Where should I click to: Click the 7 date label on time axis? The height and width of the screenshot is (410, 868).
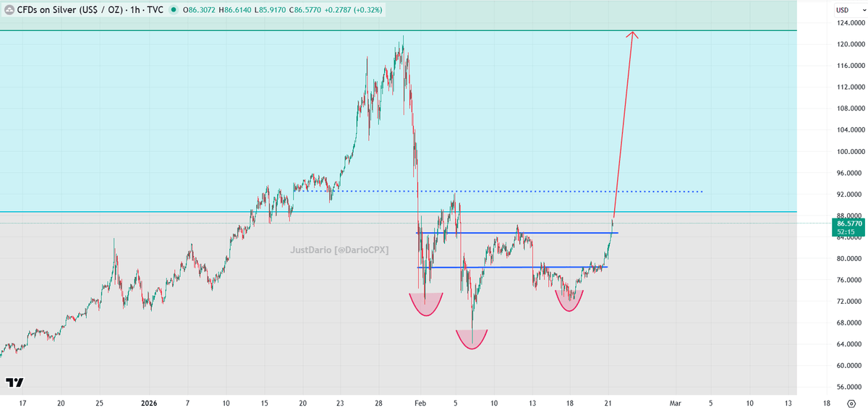pyautogui.click(x=187, y=403)
